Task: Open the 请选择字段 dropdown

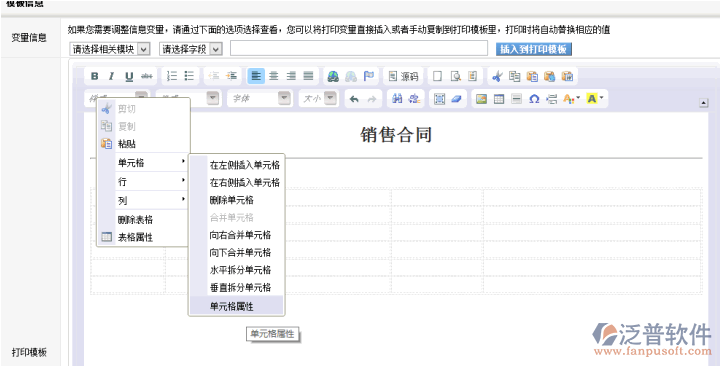Action: (191, 49)
